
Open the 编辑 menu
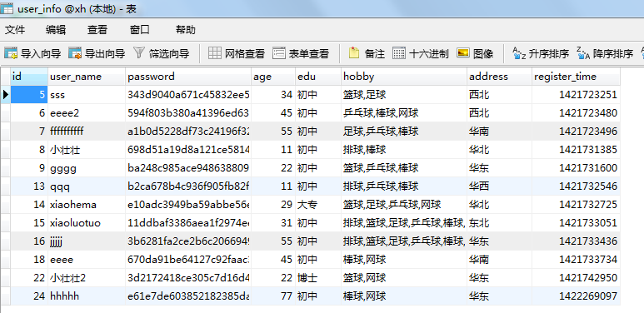pos(56,30)
